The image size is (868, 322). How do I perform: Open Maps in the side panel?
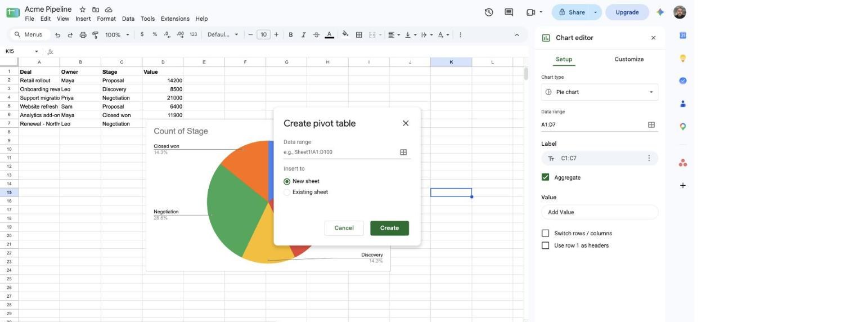click(682, 127)
